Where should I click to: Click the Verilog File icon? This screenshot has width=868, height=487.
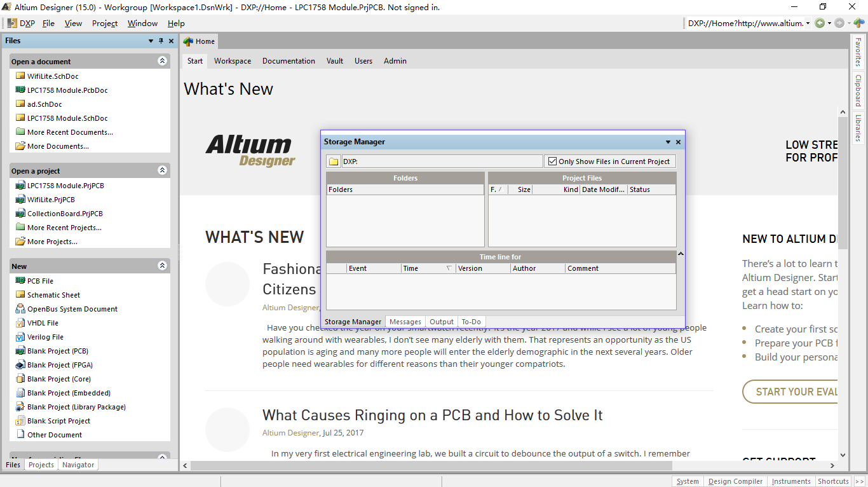coord(20,337)
